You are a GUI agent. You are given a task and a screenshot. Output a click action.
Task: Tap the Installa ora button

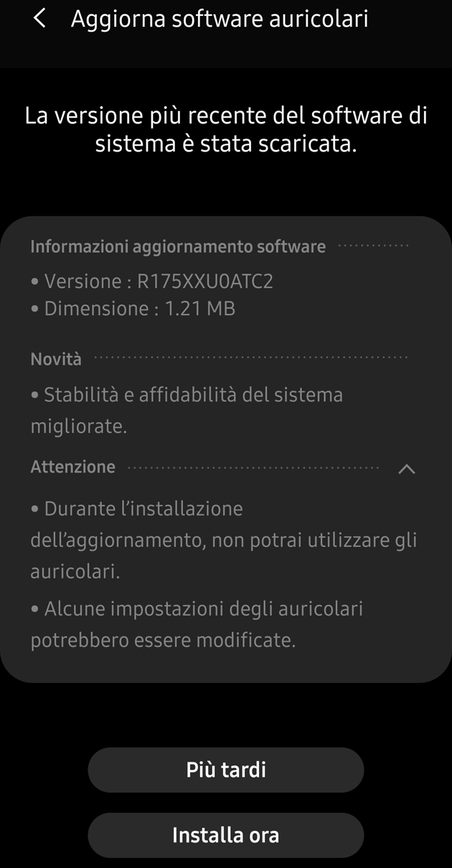(x=226, y=835)
